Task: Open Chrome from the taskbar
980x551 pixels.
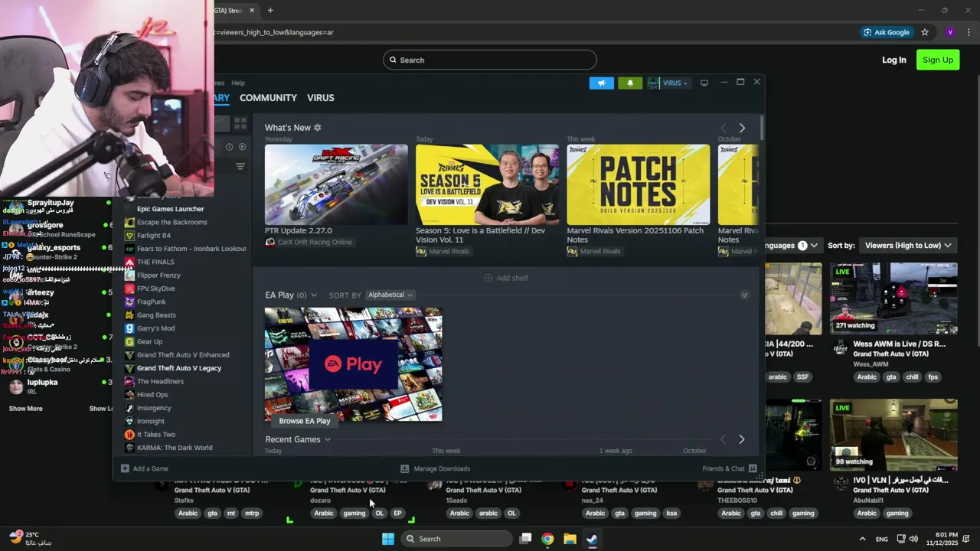Action: [x=547, y=539]
